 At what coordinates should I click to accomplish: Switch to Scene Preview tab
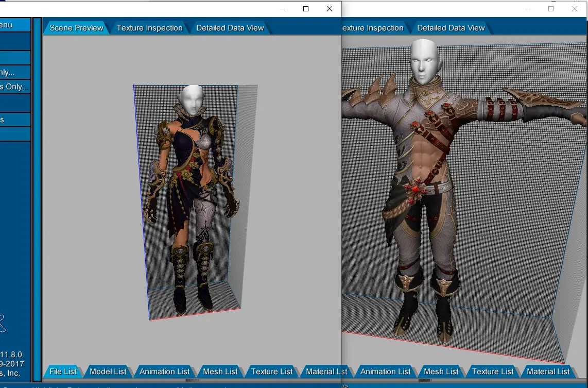pos(76,28)
